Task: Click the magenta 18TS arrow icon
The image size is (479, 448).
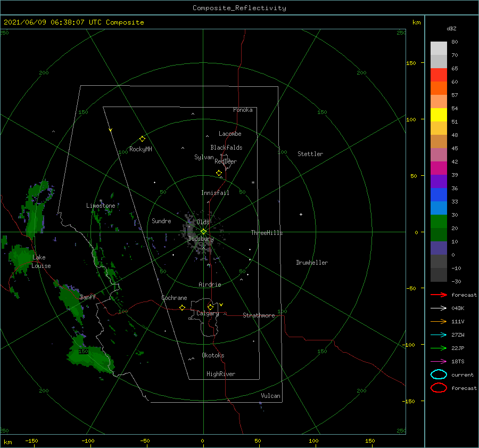Action: point(439,362)
